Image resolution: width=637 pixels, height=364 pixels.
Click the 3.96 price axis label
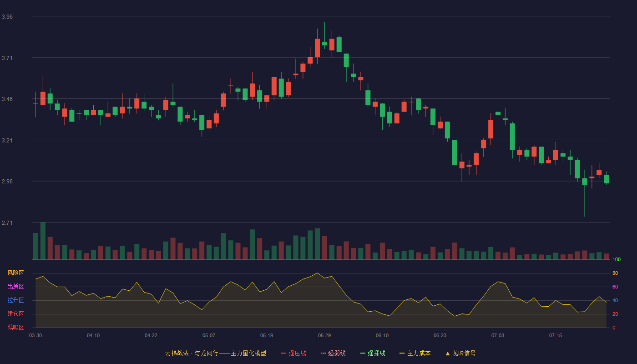point(7,17)
